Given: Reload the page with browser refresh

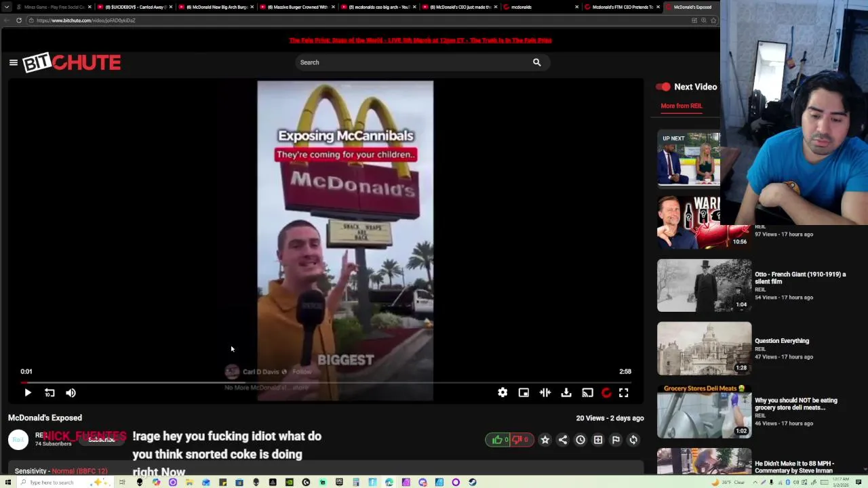Looking at the screenshot, I should 19,20.
